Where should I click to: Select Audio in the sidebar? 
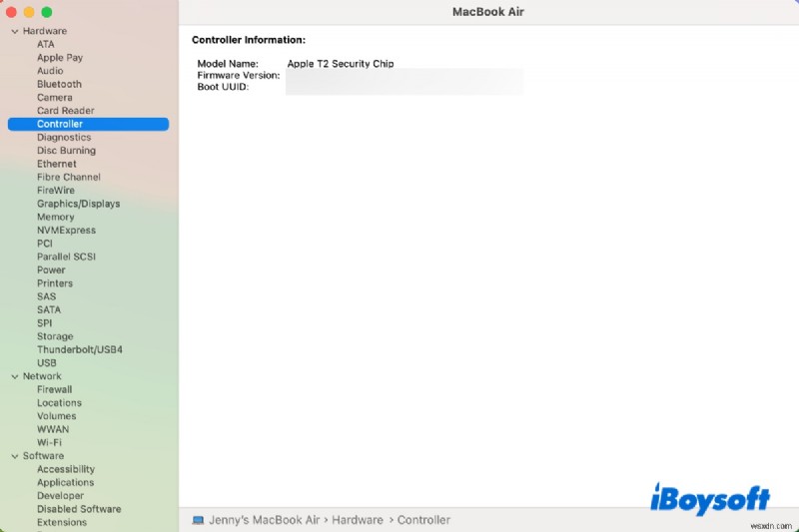(50, 71)
